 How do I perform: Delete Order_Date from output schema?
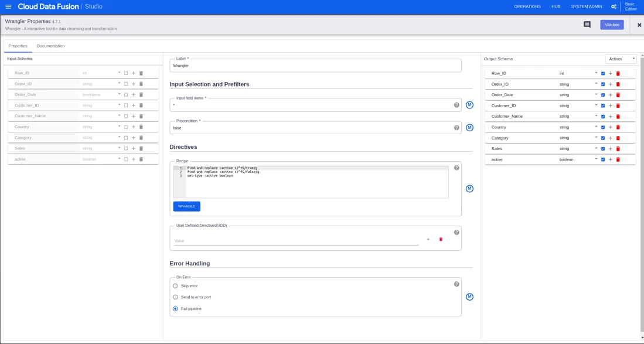[x=618, y=95]
